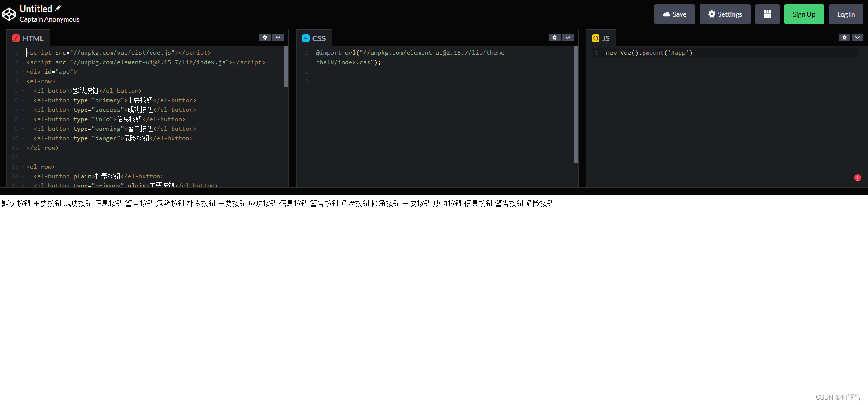868x405 pixels.
Task: Select the CSS editor tab
Action: pyautogui.click(x=314, y=38)
